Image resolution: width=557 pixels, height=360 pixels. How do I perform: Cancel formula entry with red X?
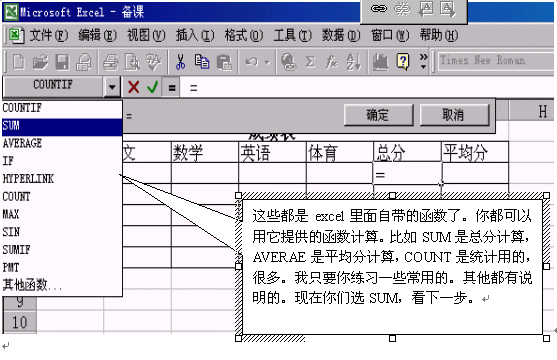134,87
